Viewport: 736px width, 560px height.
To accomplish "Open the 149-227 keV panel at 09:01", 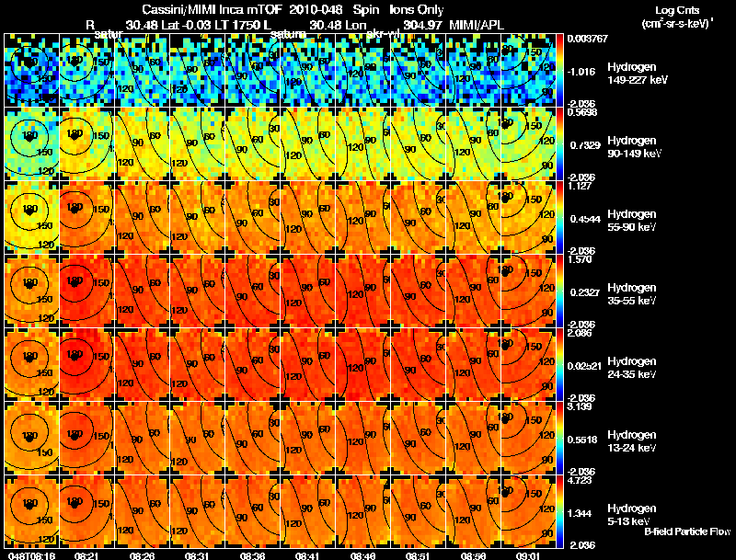I will [528, 70].
